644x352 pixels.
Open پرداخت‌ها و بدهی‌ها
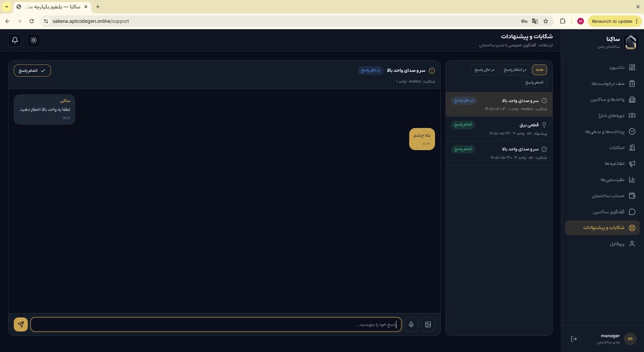602,132
